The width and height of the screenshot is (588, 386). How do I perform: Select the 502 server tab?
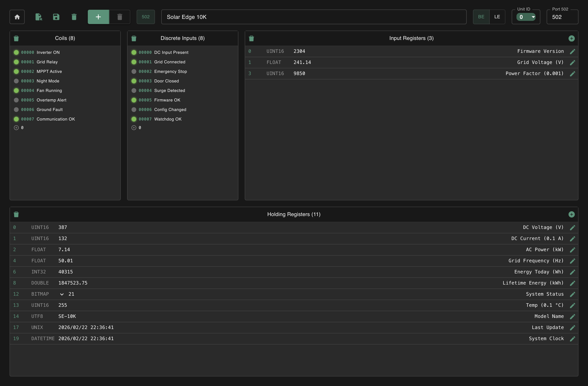pos(146,17)
